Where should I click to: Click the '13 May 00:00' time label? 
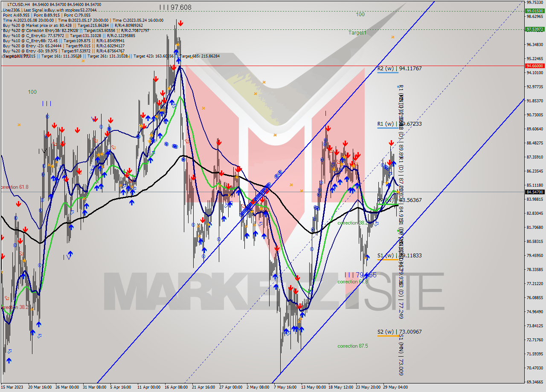coord(314,387)
